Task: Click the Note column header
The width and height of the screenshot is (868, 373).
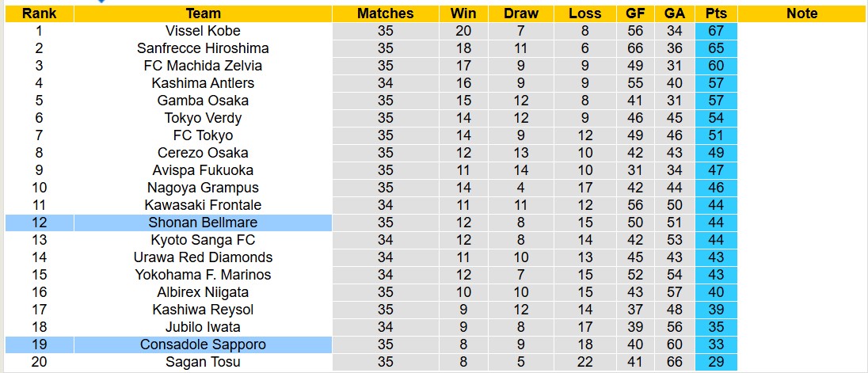Action: [x=801, y=13]
